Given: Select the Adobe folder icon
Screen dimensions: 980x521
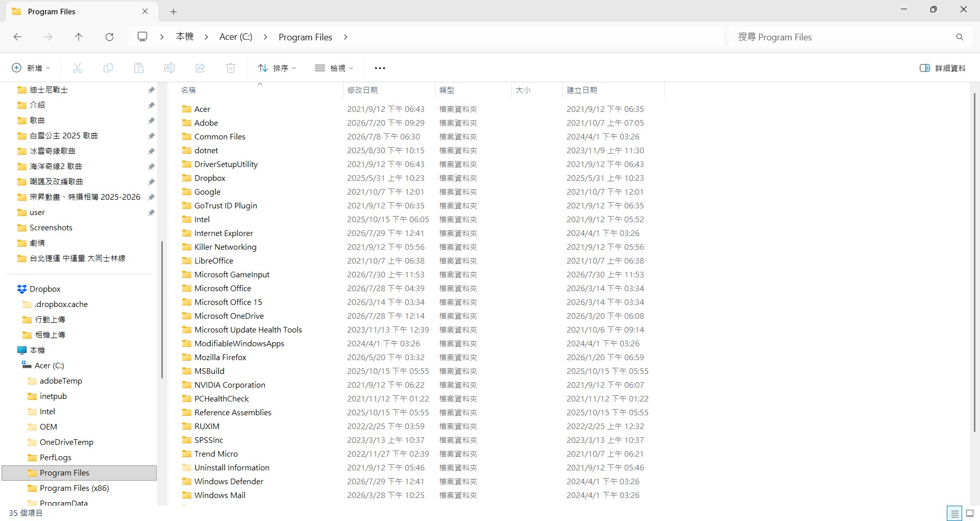Looking at the screenshot, I should pyautogui.click(x=187, y=123).
